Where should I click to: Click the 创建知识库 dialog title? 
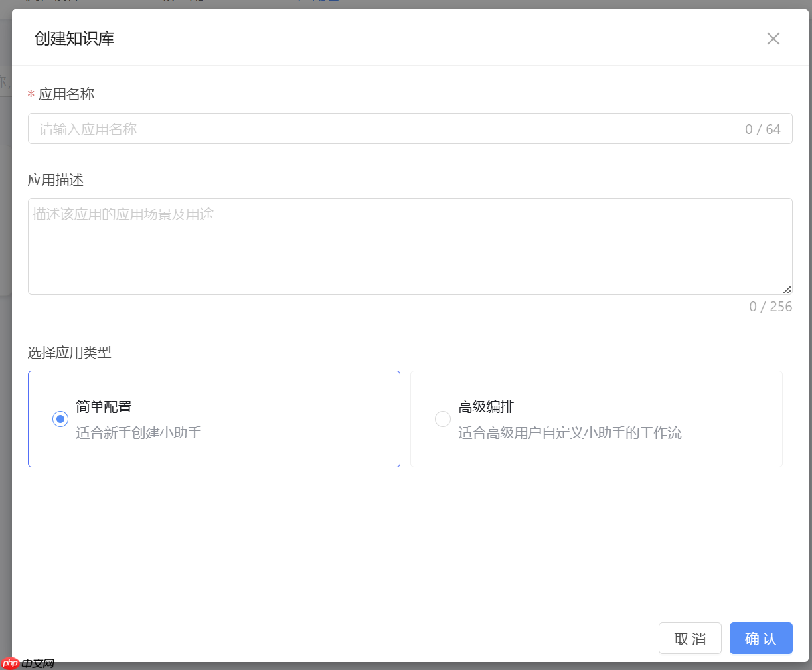tap(73, 39)
